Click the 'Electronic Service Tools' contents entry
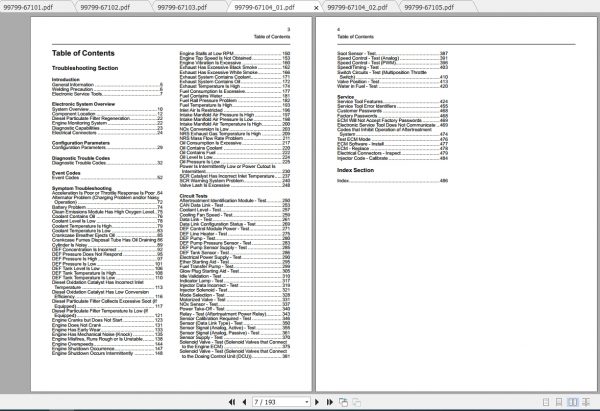The image size is (600, 411). [107, 94]
